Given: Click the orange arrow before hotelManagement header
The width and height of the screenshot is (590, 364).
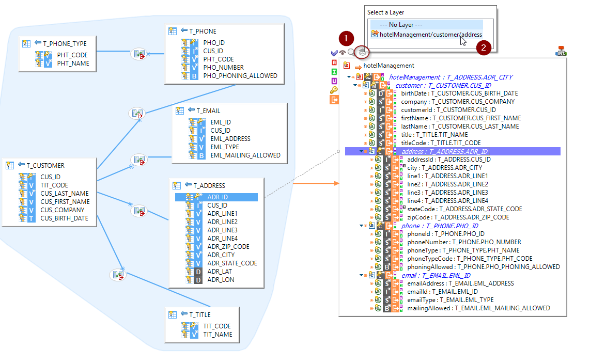Looking at the screenshot, I should click(358, 67).
